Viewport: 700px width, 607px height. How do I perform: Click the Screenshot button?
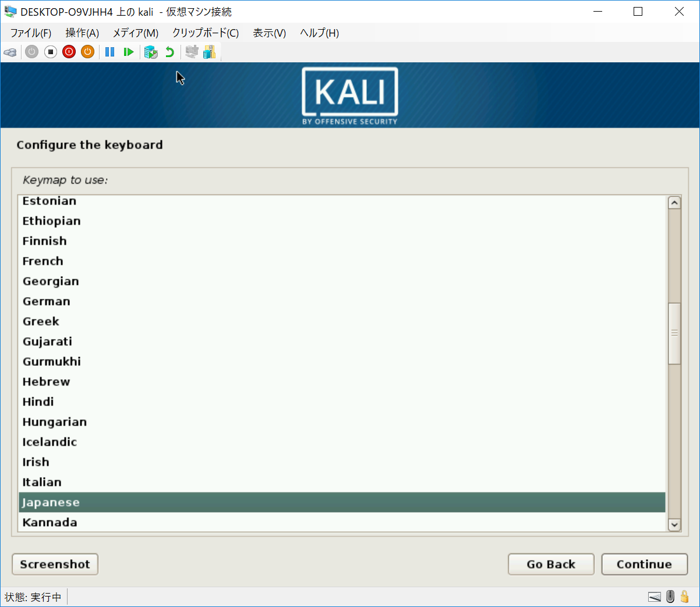coord(55,564)
